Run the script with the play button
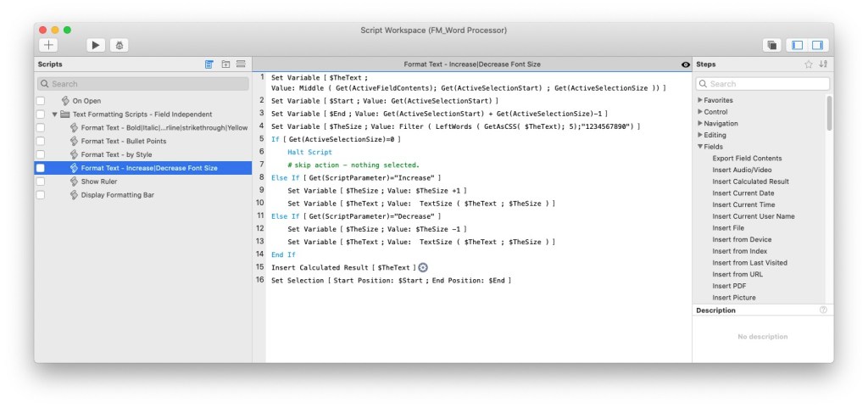Image resolution: width=868 pixels, height=408 pixels. tap(95, 45)
